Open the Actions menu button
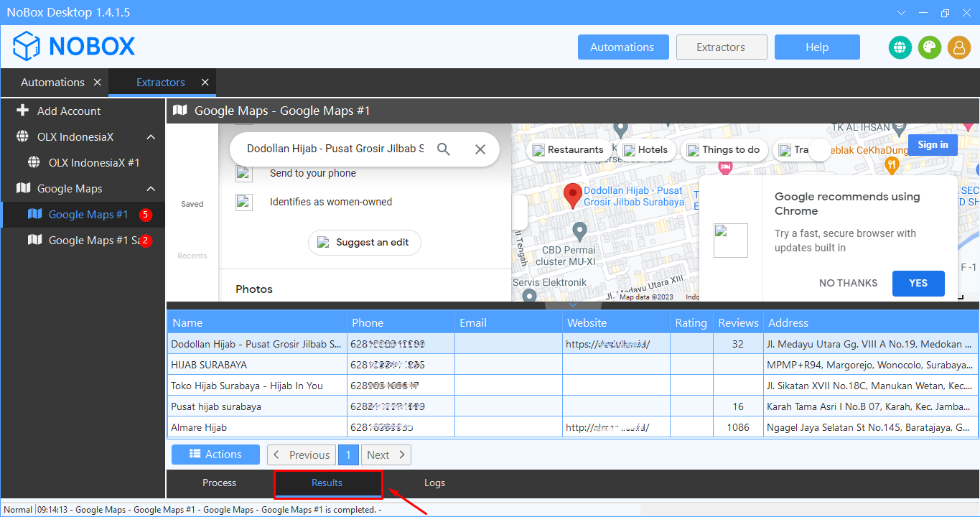Image resolution: width=980 pixels, height=517 pixels. point(215,455)
